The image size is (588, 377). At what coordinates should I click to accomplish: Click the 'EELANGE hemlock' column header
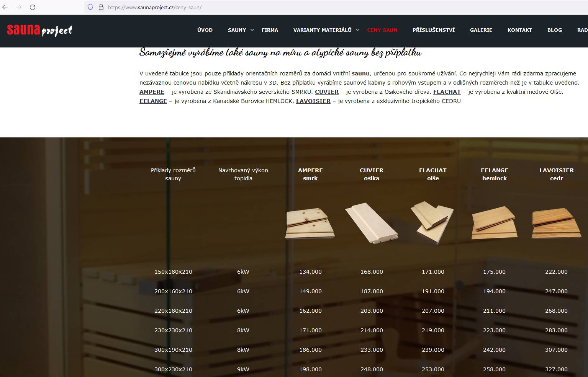495,174
